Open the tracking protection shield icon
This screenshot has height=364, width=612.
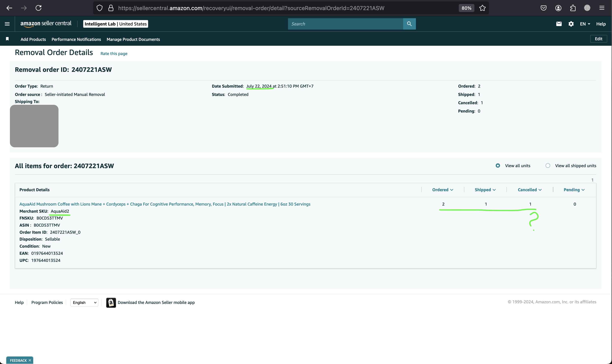click(x=99, y=8)
